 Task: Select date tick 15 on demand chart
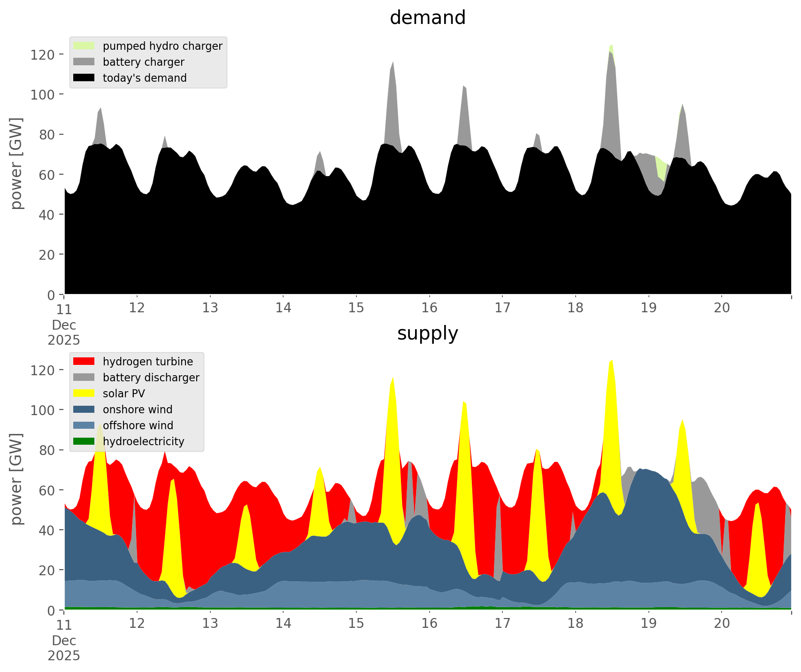[356, 308]
